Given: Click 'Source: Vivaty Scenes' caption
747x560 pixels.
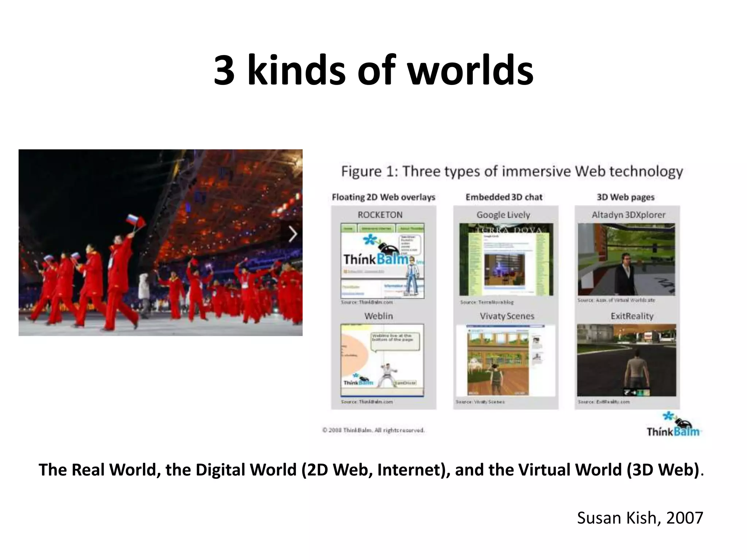Looking at the screenshot, I should [480, 402].
